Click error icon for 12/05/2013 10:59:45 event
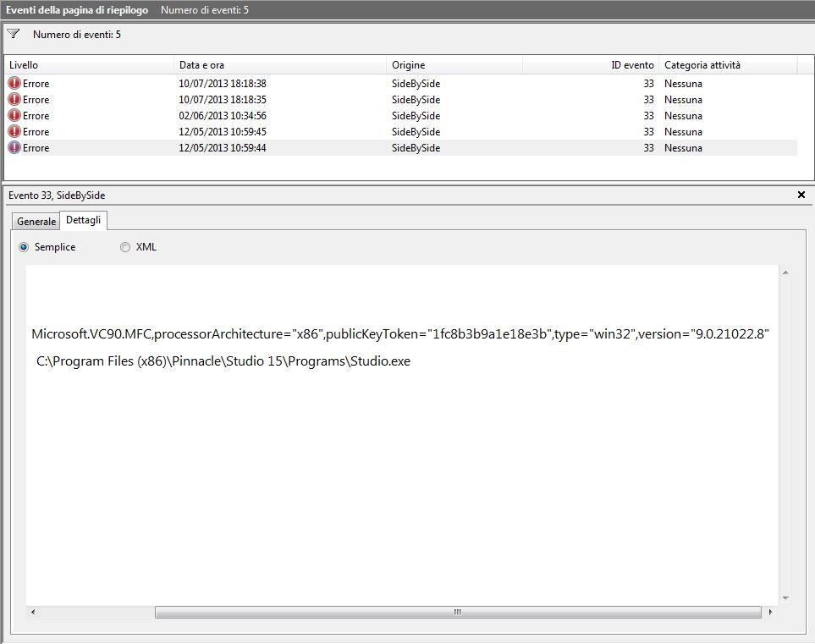The height and width of the screenshot is (644, 815). click(14, 131)
